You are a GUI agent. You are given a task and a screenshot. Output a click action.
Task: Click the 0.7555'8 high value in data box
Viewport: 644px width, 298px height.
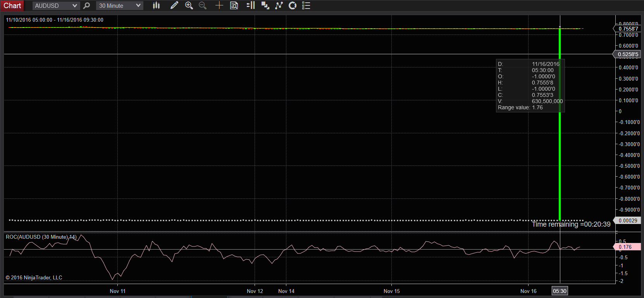click(542, 83)
